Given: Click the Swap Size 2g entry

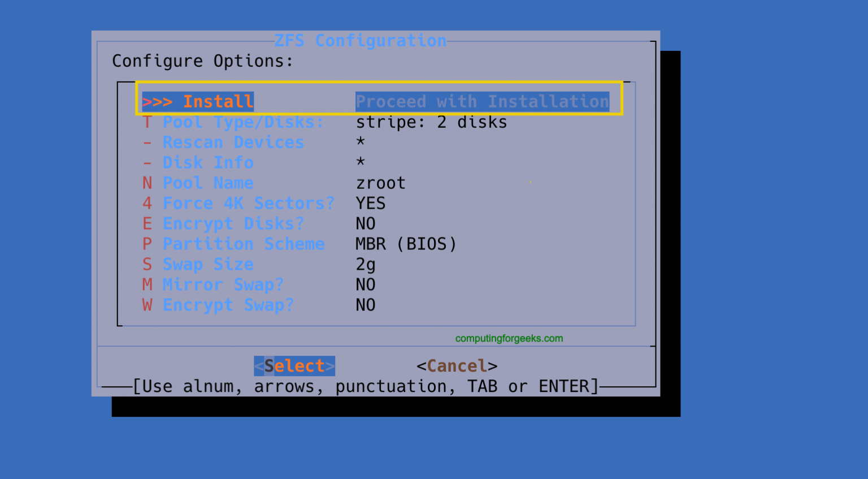Looking at the screenshot, I should click(208, 264).
